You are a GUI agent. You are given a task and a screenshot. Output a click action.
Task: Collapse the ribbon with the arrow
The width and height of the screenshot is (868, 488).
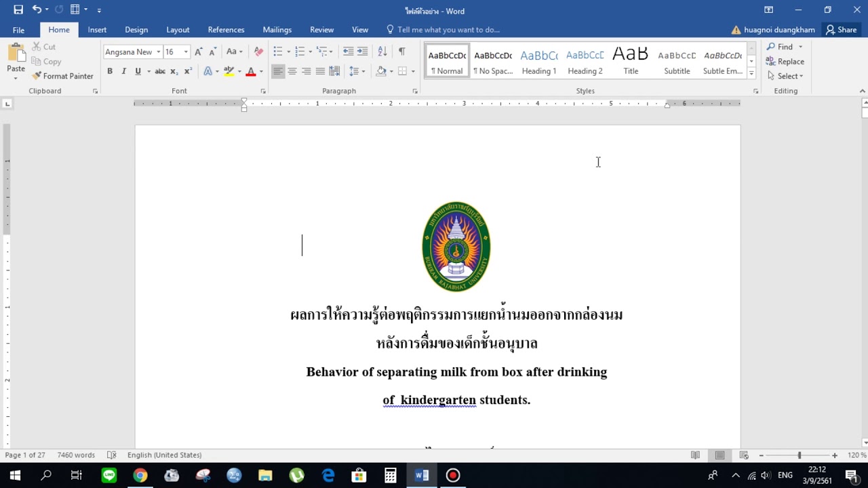tap(862, 91)
